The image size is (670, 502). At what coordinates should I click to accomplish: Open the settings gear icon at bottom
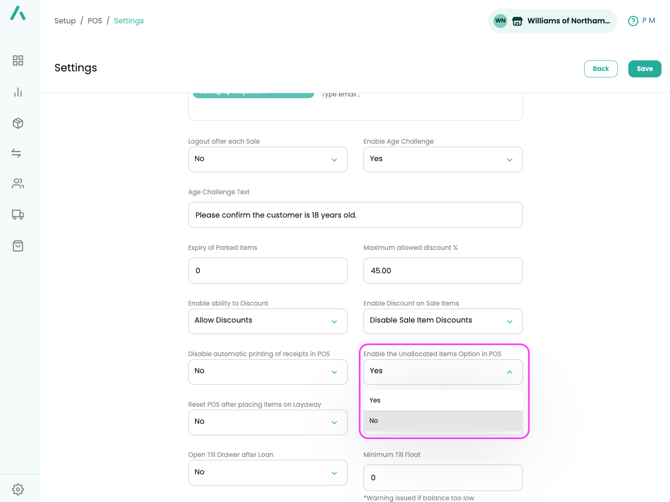pyautogui.click(x=18, y=489)
